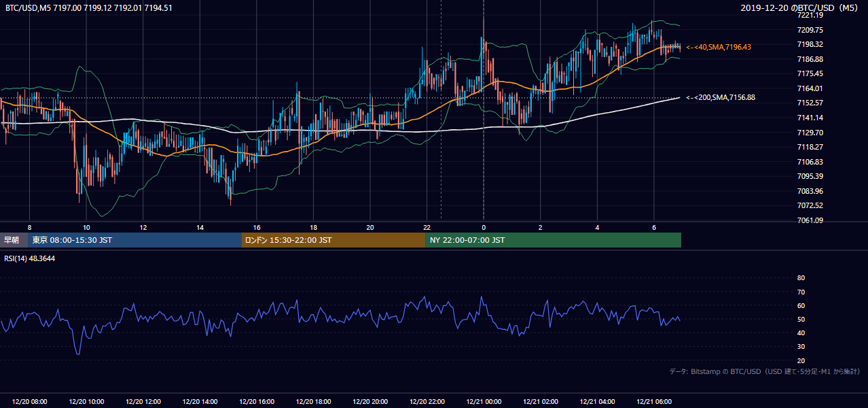The height and width of the screenshot is (408, 868).
Task: Click the RSI 70 level label
Action: coord(801,292)
